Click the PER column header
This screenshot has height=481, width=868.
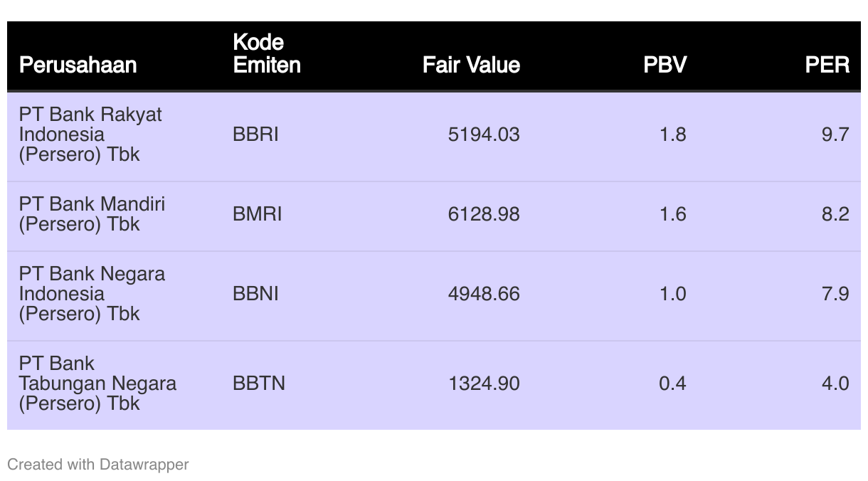[827, 65]
